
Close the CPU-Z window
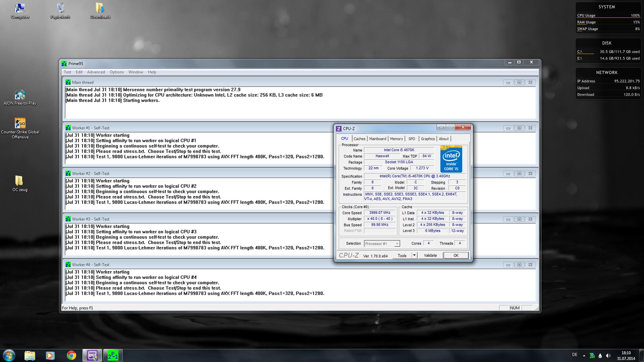point(463,127)
